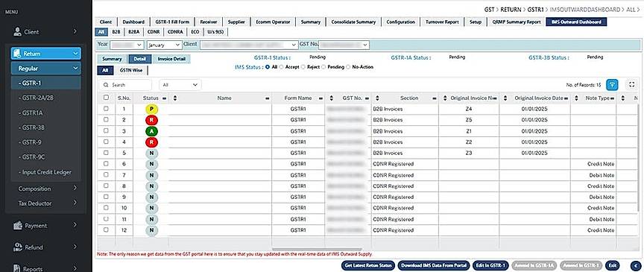Click Edit In GSTR-1 button
644x272 pixels.
[490, 265]
